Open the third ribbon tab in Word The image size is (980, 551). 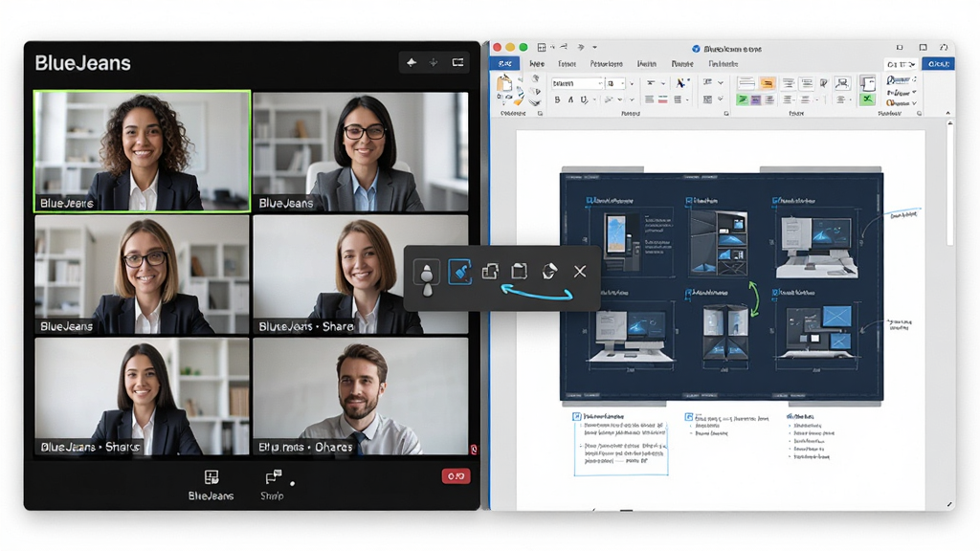567,64
